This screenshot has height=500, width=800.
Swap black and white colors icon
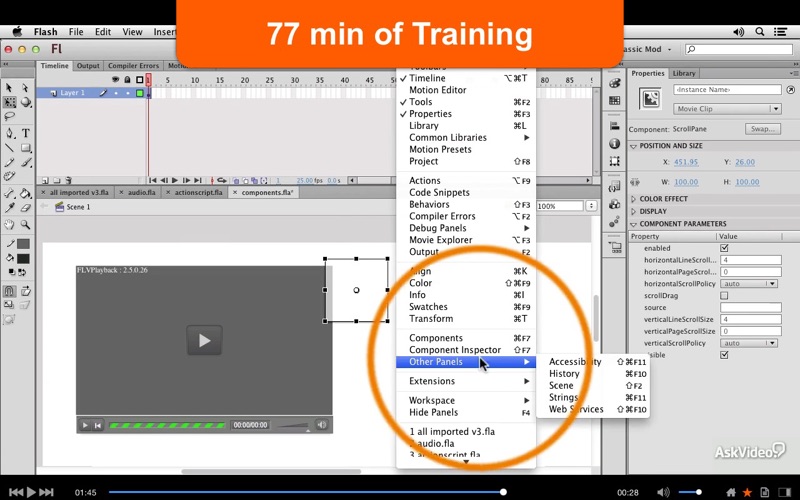[x=22, y=272]
